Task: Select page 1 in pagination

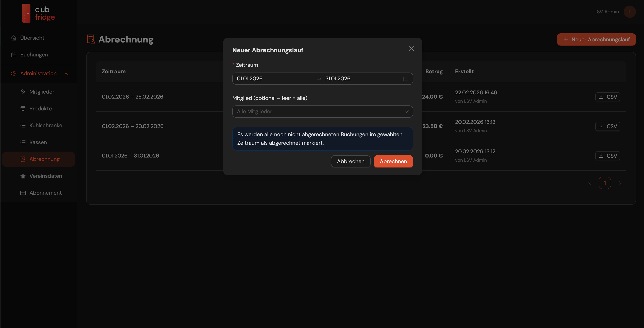Action: pyautogui.click(x=605, y=183)
